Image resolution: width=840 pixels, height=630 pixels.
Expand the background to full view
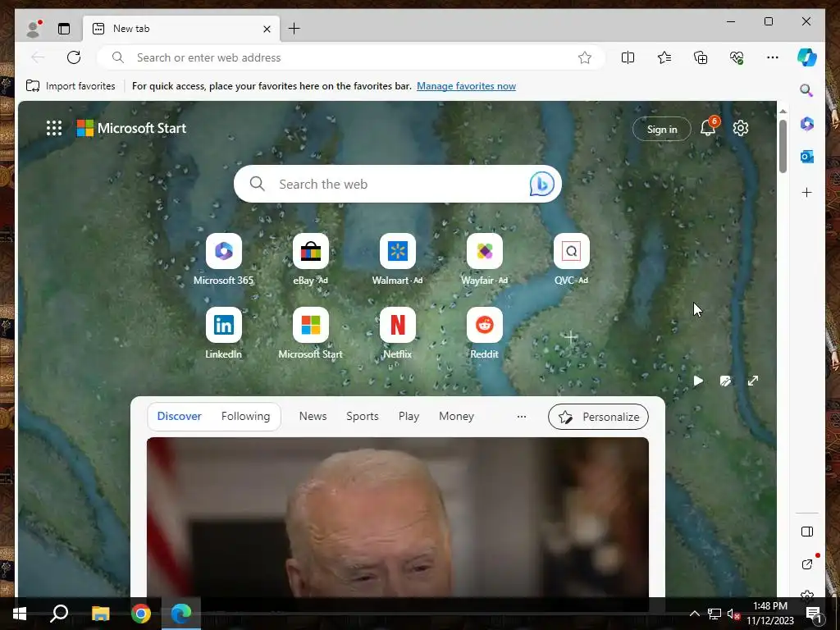coord(753,381)
